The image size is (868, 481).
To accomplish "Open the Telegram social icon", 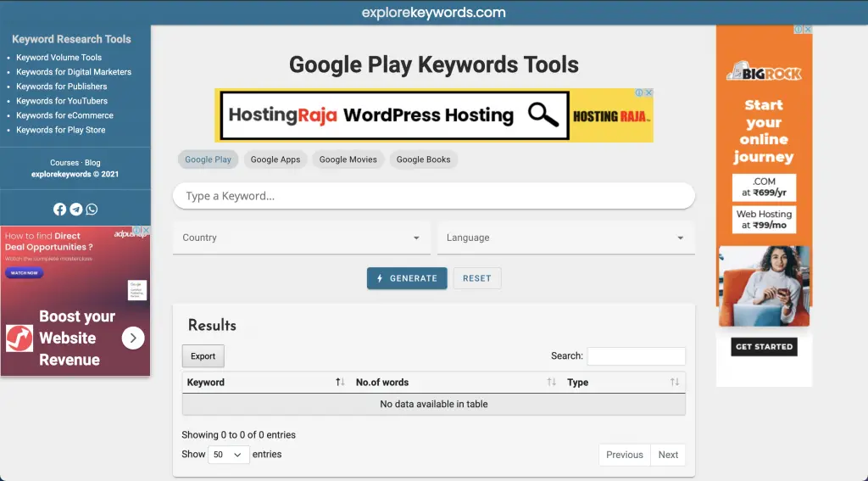I will click(75, 209).
